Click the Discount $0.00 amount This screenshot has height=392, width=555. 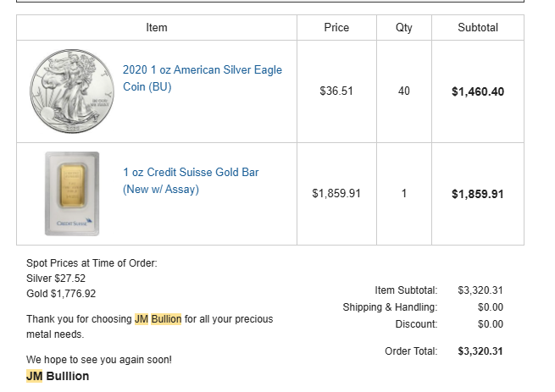(x=491, y=324)
